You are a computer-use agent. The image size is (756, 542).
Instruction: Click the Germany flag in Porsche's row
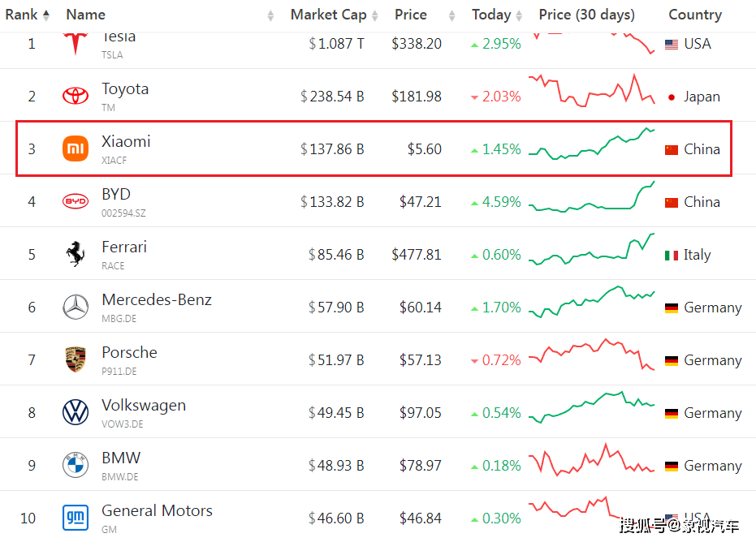[x=671, y=360]
